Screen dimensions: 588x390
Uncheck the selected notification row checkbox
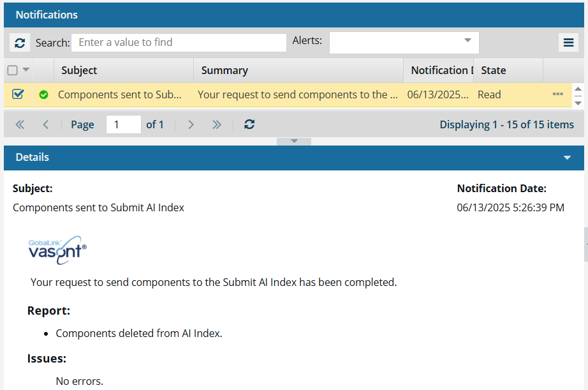coord(18,94)
